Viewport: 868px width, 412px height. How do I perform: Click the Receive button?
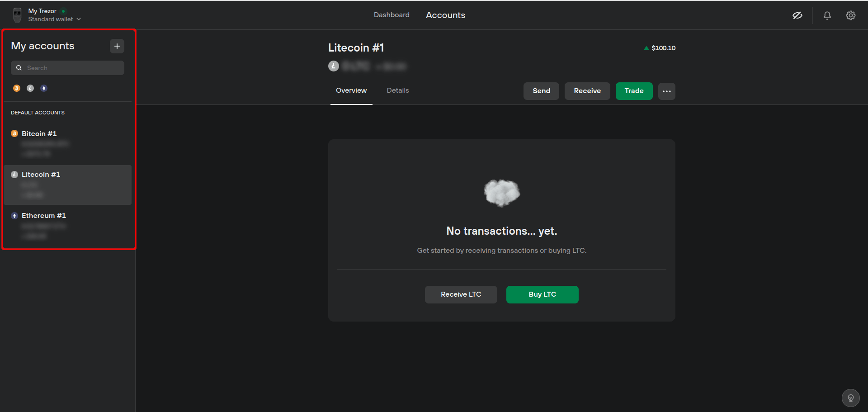pos(587,91)
